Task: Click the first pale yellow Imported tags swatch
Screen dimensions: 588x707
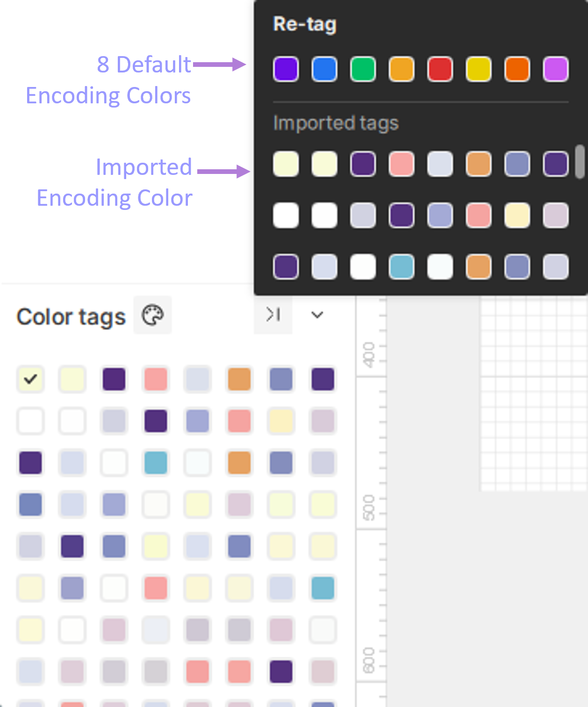Action: [286, 164]
